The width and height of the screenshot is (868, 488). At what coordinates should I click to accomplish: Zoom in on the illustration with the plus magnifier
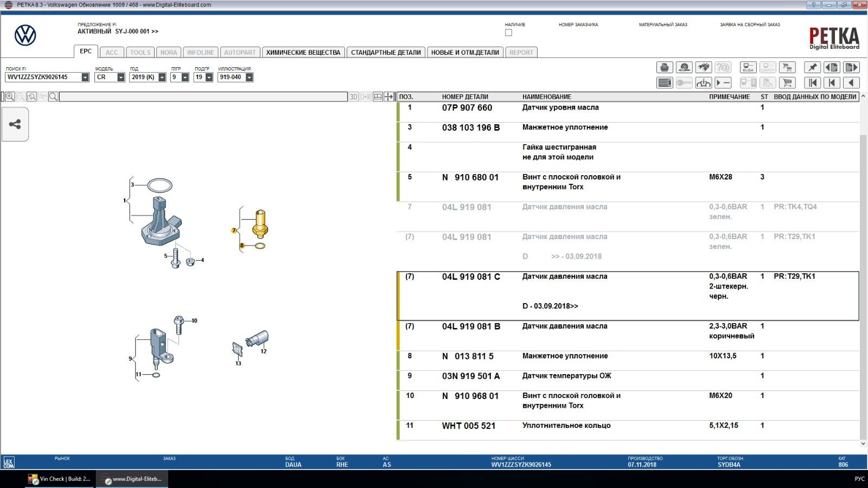click(x=10, y=97)
